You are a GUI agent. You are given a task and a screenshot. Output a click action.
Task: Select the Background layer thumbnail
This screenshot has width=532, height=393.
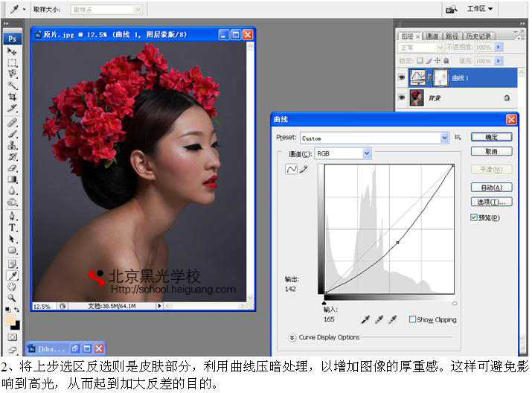(x=417, y=98)
